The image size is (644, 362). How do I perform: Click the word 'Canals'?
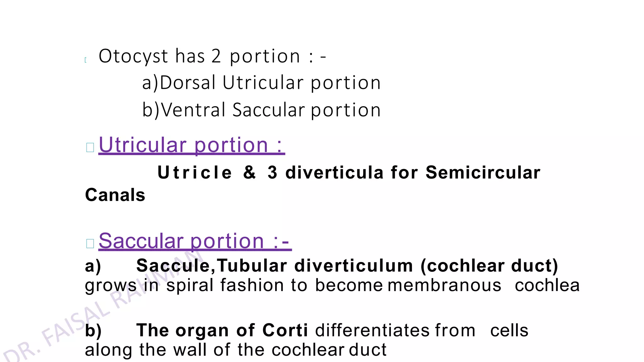coord(115,195)
